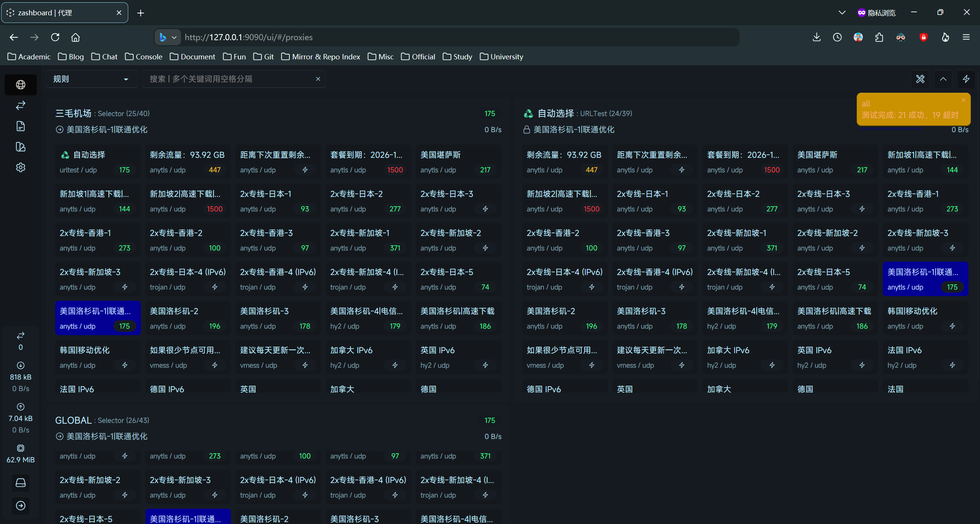Open the browser history clock icon
This screenshot has height=524, width=980.
tap(837, 37)
